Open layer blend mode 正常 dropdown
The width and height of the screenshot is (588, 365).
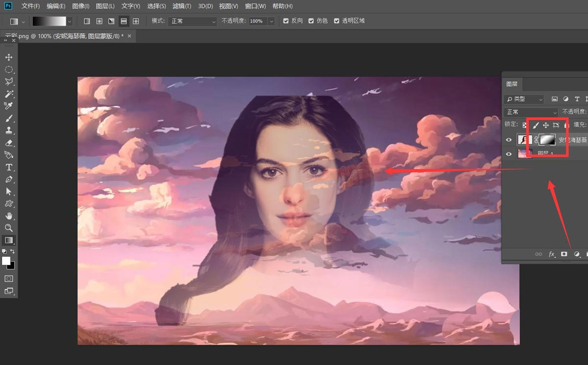[x=531, y=112]
